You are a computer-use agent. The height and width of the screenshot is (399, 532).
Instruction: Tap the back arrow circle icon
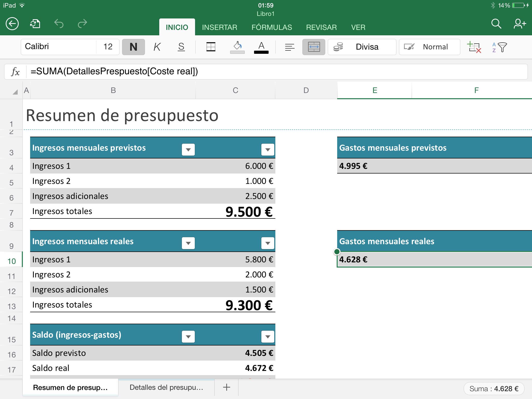12,24
